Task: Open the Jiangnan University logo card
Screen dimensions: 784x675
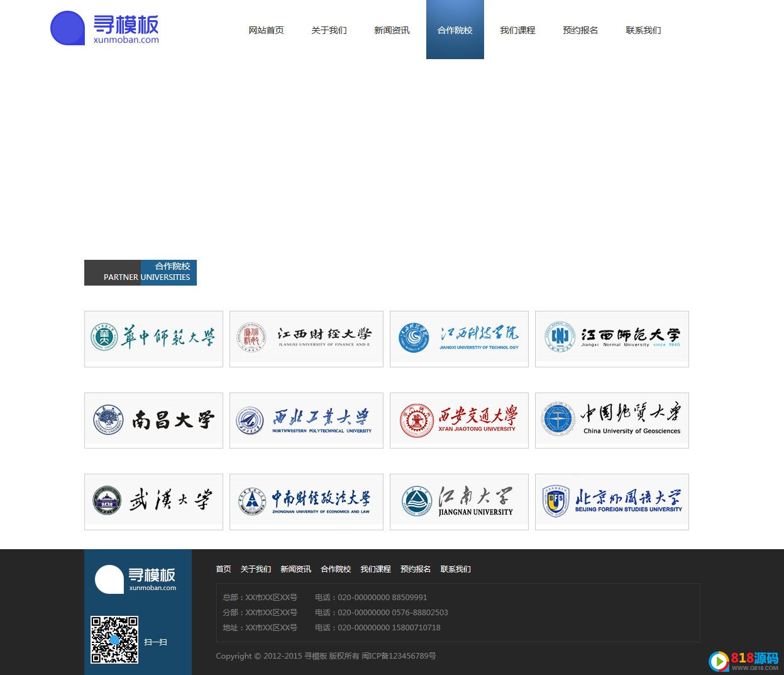Action: (459, 502)
